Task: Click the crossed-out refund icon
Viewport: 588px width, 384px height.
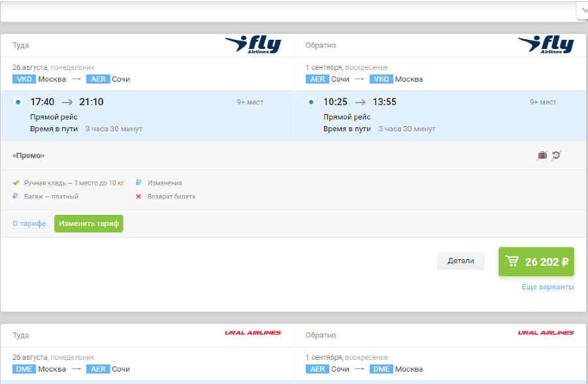Action: click(x=556, y=155)
